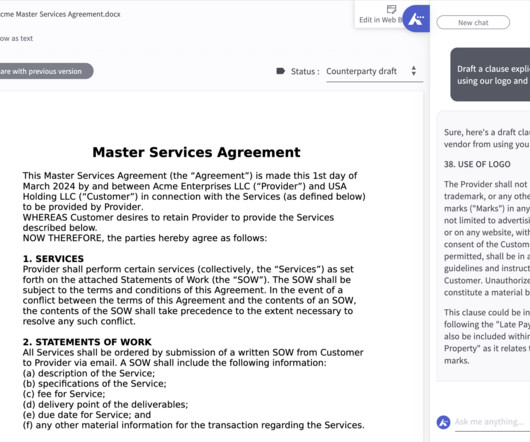
Task: Click line (a) description of the Service
Action: coord(89,373)
